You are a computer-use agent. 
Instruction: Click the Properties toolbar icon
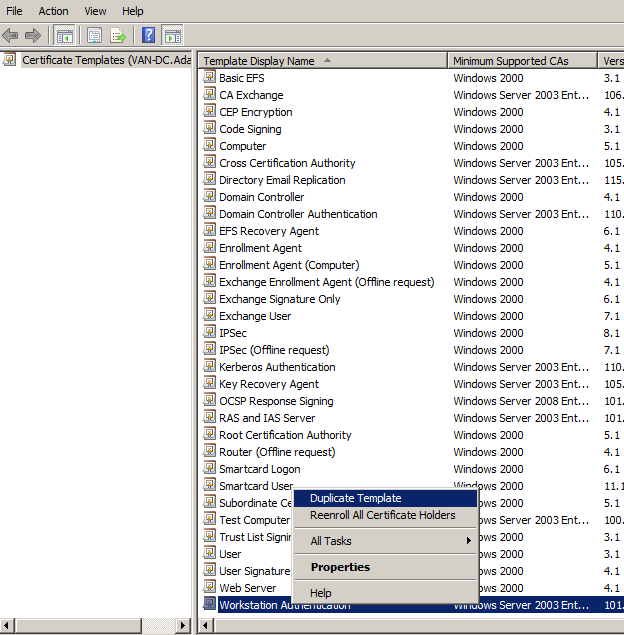(x=95, y=36)
